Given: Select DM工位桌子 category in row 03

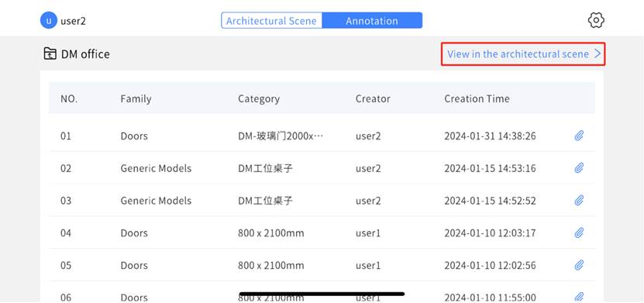Looking at the screenshot, I should (265, 201).
